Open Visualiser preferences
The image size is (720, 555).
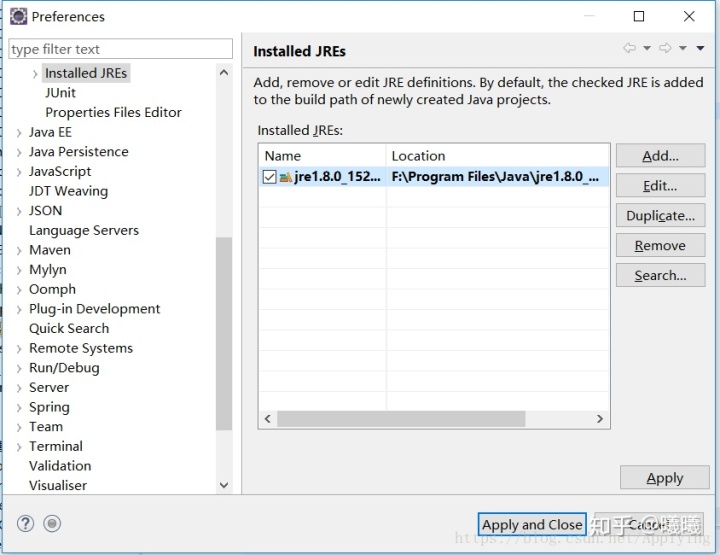tap(58, 486)
